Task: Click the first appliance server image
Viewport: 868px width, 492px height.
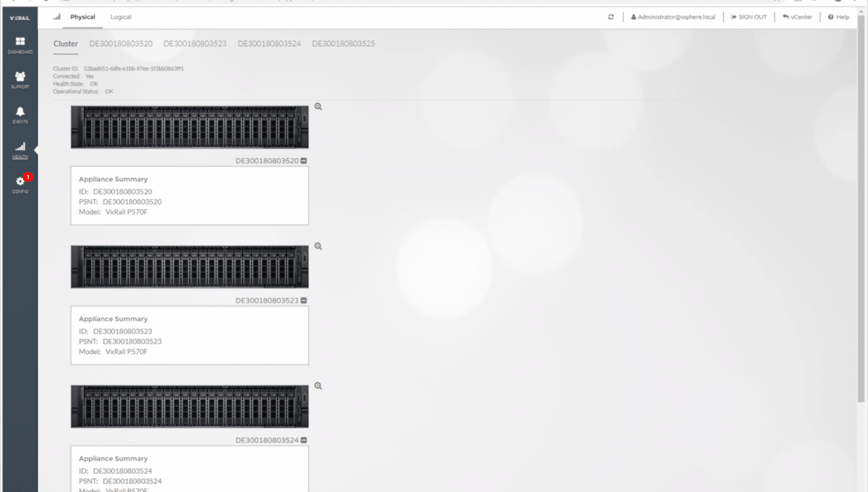Action: tap(189, 128)
